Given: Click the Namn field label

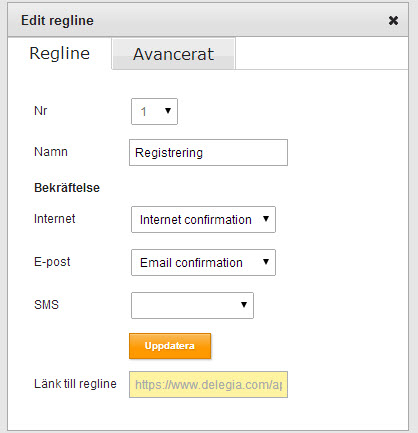Looking at the screenshot, I should click(x=51, y=152).
